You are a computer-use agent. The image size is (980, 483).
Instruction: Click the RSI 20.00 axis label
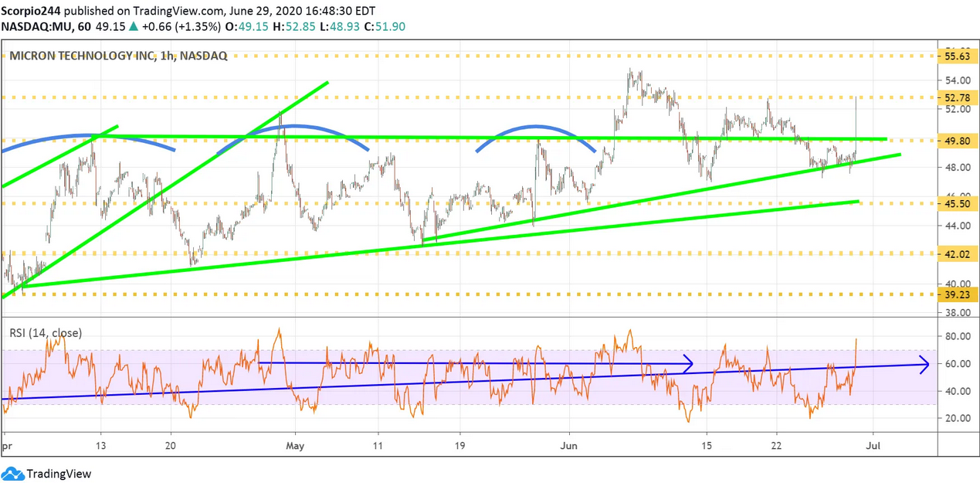(x=957, y=418)
